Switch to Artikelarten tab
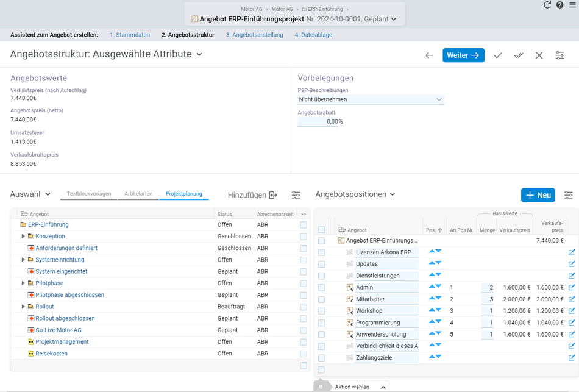This screenshot has width=579, height=392. pyautogui.click(x=138, y=194)
